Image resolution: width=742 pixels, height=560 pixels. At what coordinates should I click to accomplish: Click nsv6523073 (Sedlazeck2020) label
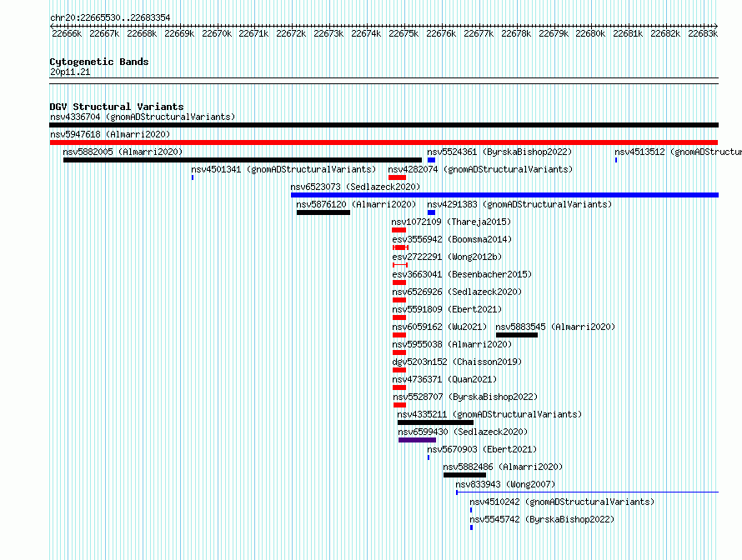(x=355, y=187)
